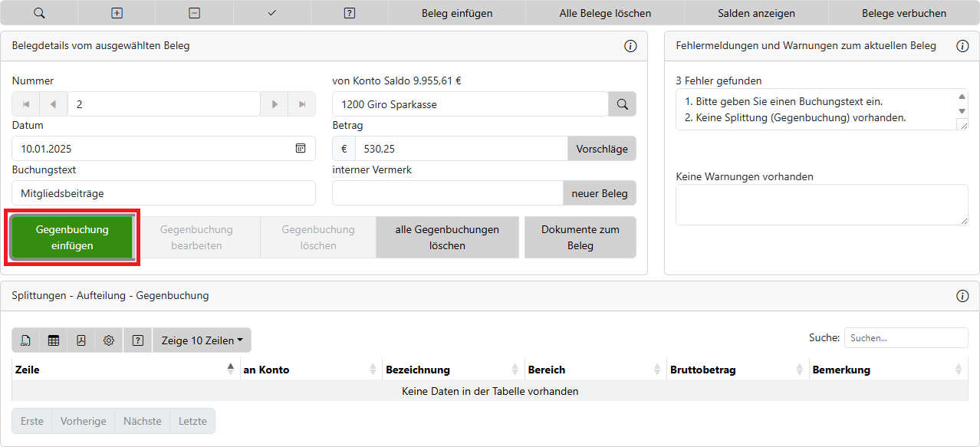Click the checkmark icon in top toolbar
The height and width of the screenshot is (447, 980).
coord(272,13)
